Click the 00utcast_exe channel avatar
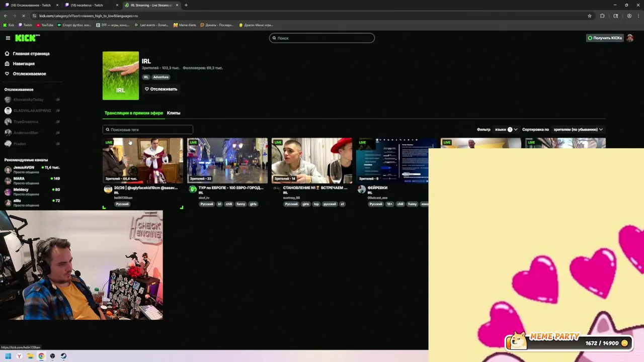The width and height of the screenshot is (644, 362). (x=361, y=190)
